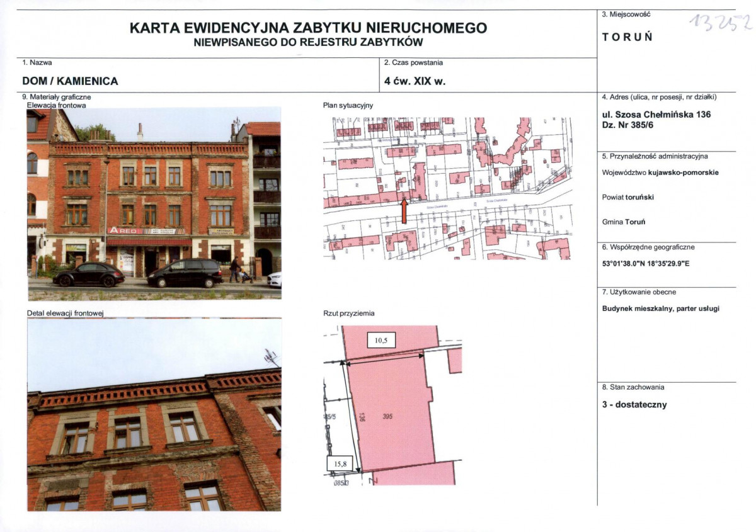Screen dimensions: 756x532
Task: Select condition value '3 - dostateczny'
Action: 634,405
